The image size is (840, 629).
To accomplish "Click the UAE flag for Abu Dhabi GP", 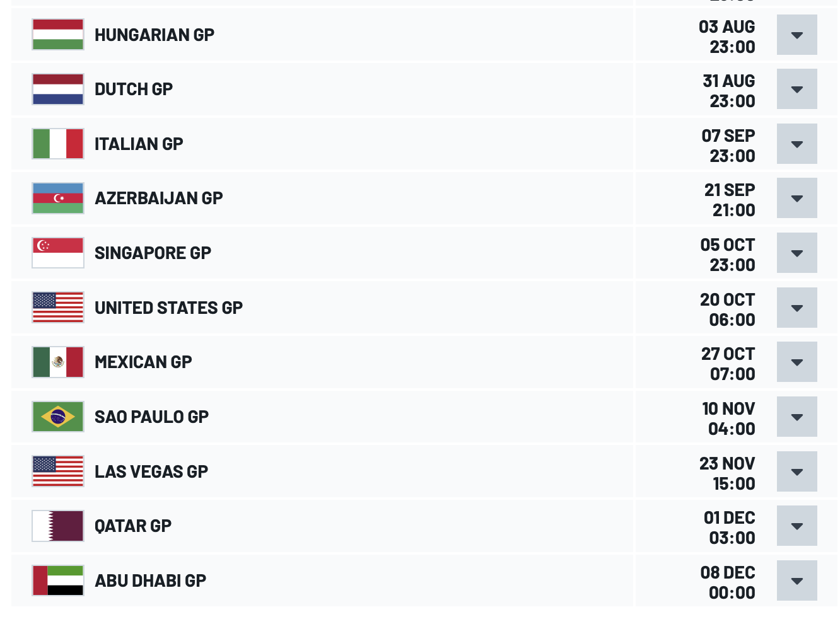I will 58,580.
